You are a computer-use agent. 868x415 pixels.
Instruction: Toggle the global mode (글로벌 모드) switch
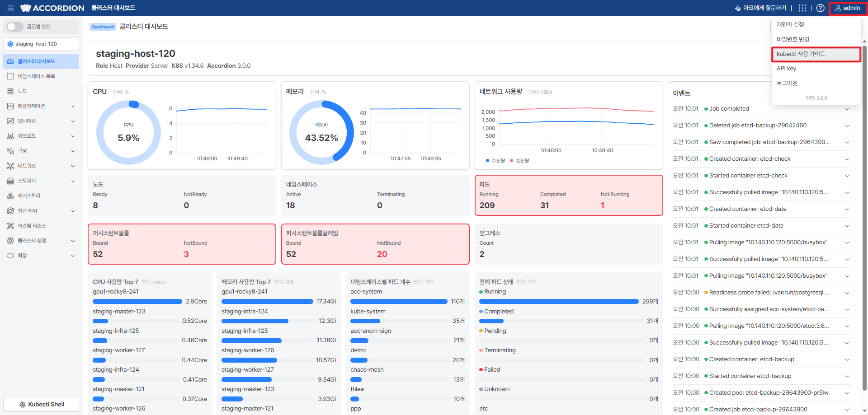[x=15, y=27]
